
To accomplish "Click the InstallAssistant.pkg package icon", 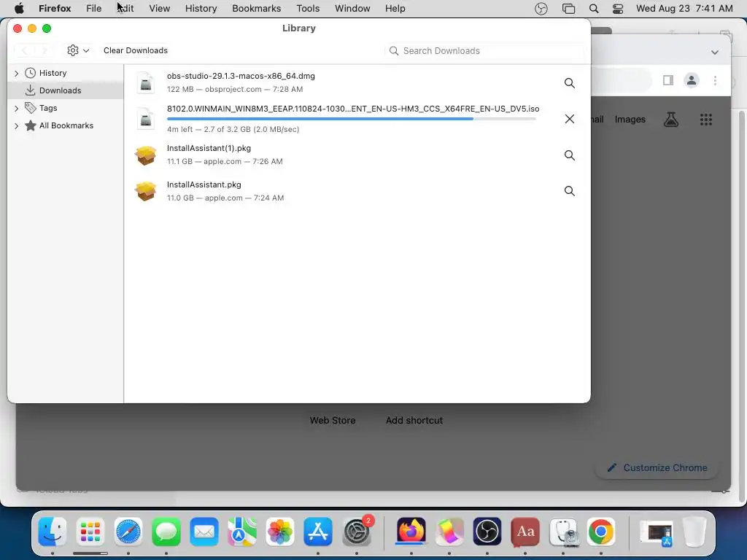I will 146,191.
